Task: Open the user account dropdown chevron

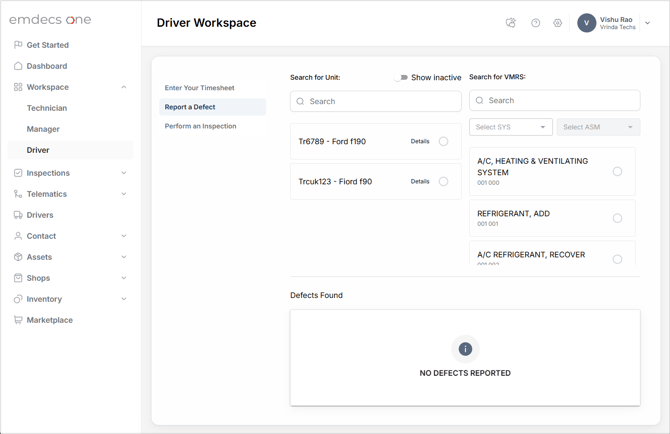Action: (648, 23)
